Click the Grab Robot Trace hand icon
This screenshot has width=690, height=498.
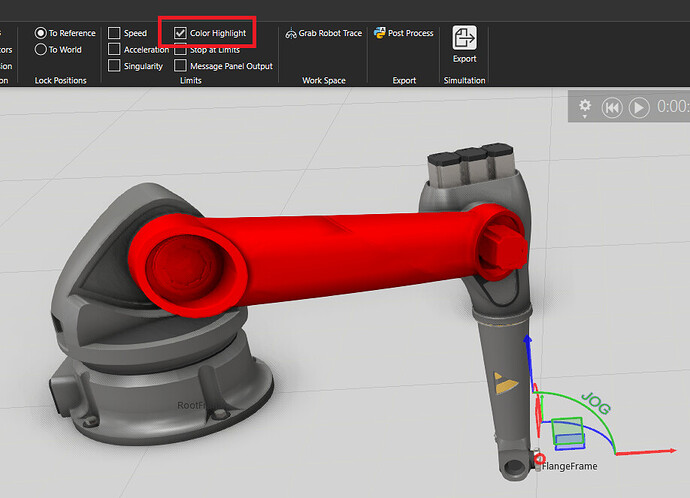[291, 33]
